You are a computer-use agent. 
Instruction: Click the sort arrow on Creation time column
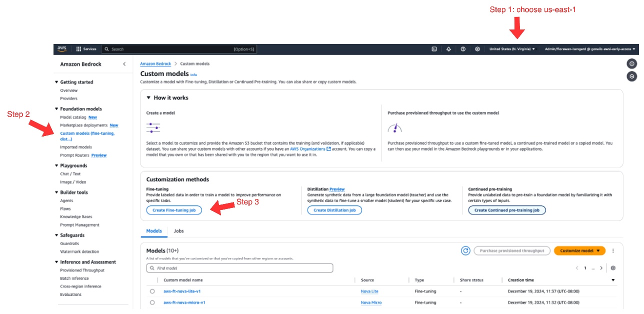click(x=613, y=280)
